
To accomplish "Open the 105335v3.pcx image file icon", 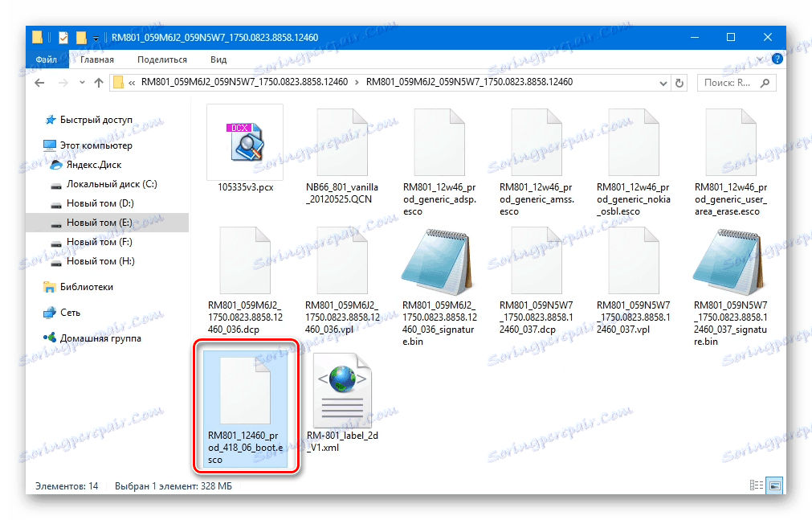I will click(x=245, y=142).
